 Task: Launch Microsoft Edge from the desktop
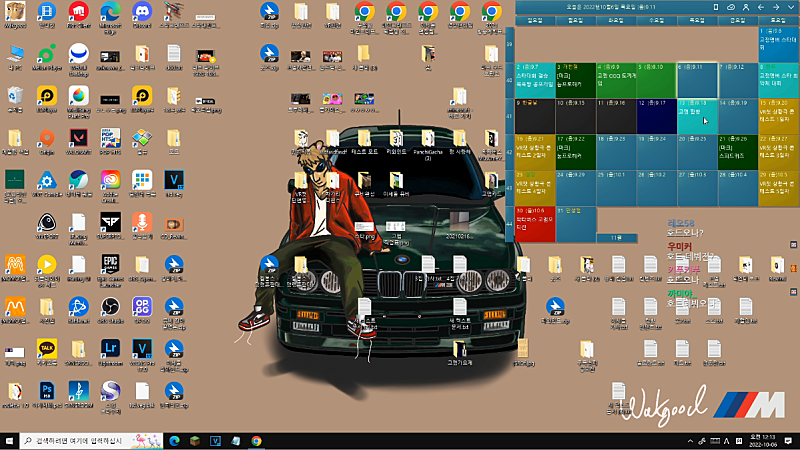(110, 12)
